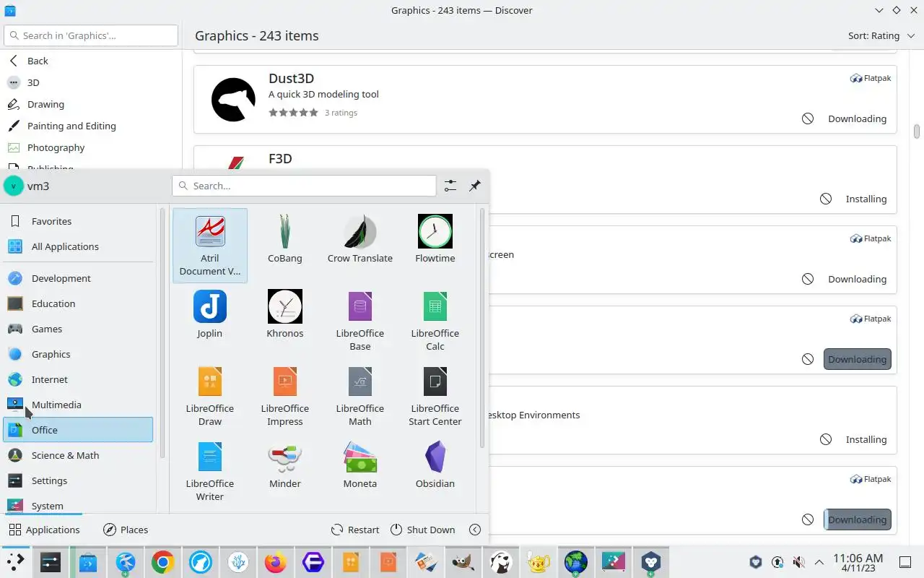Click the Dust3D title in Discover
The width and height of the screenshot is (924, 578).
tap(291, 78)
